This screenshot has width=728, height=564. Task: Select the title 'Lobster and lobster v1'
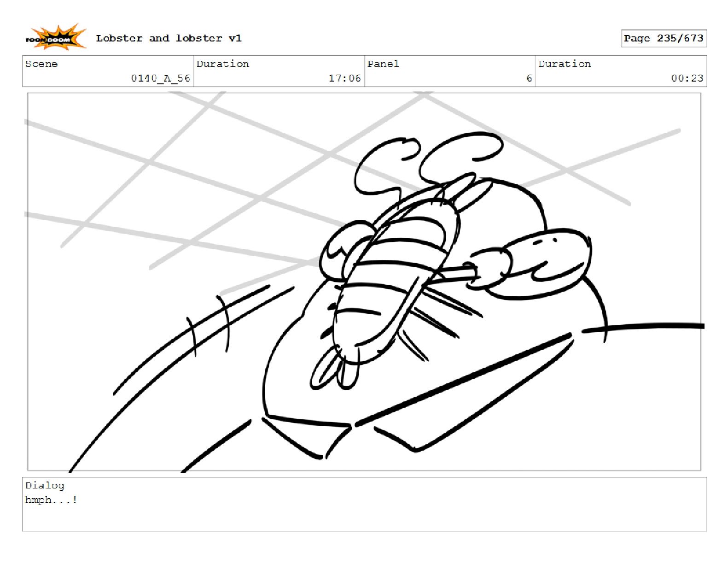(169, 38)
